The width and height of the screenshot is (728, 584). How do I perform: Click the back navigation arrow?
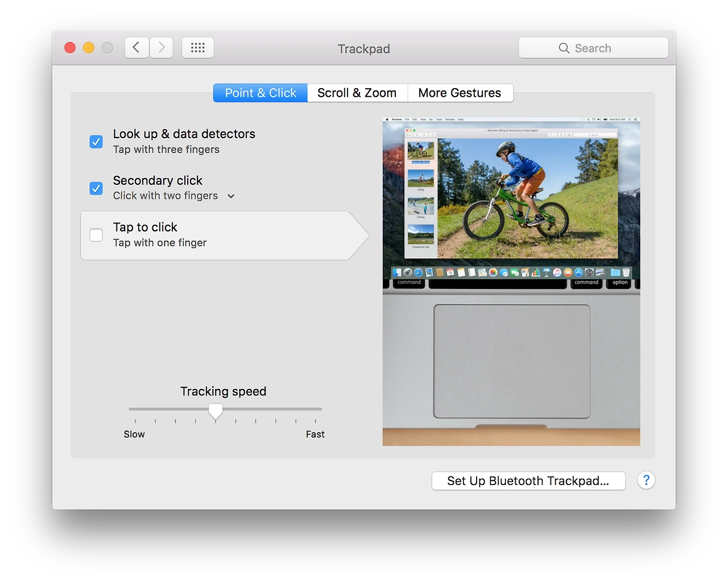[136, 47]
